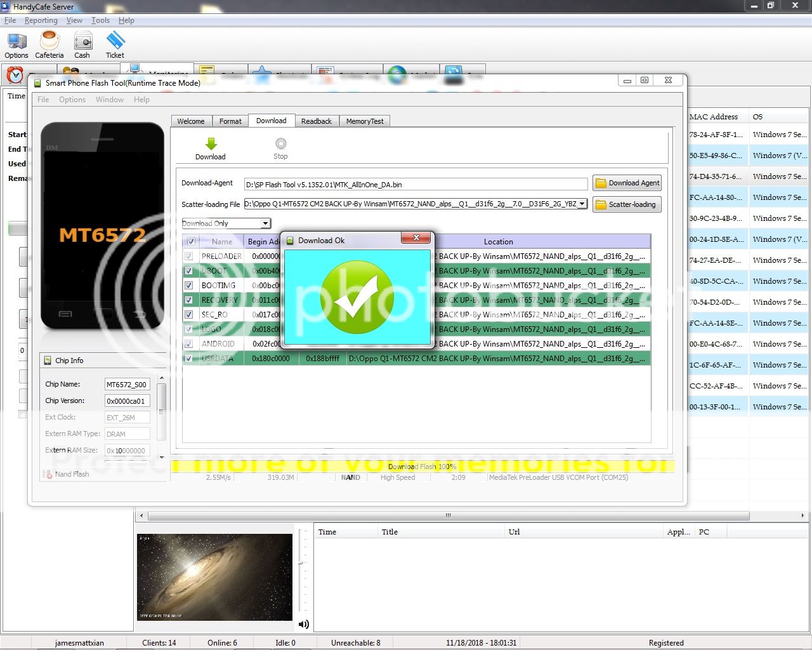This screenshot has height=650, width=812.
Task: Click the galaxy video thumbnail
Action: point(214,577)
